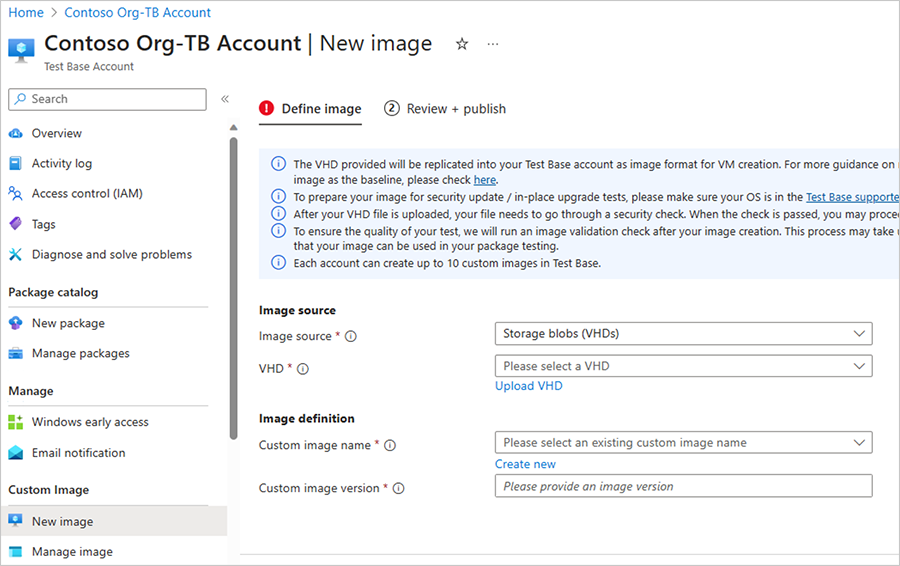Click the red error icon on Define image

click(266, 108)
